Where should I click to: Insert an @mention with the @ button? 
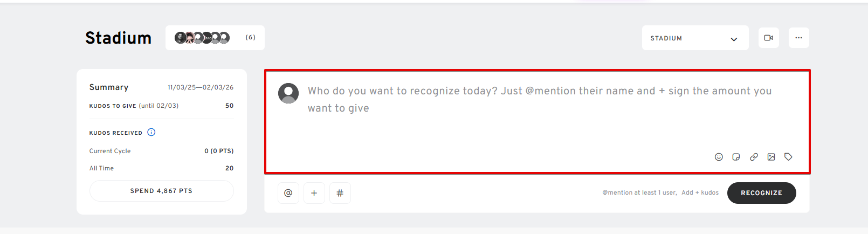click(288, 193)
